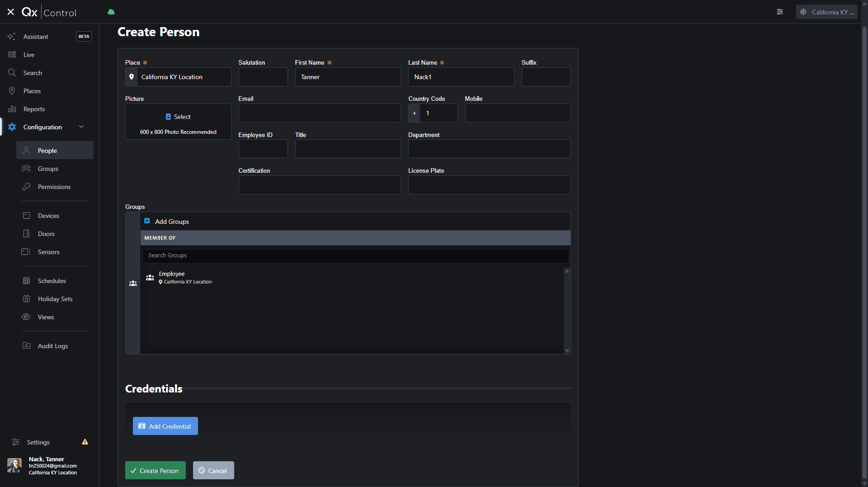This screenshot has width=868, height=487.
Task: Click the page vertical scrollbar
Action: [x=864, y=253]
